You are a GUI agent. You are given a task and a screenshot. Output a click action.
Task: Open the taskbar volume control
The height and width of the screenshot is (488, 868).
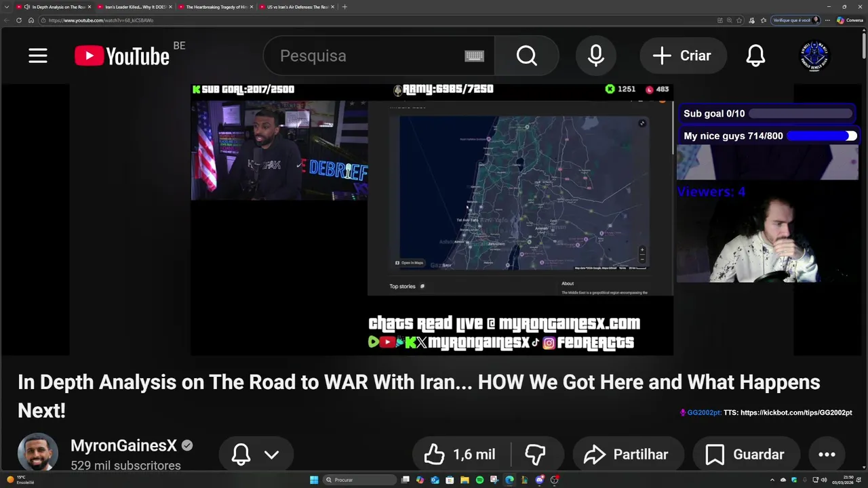point(824,480)
